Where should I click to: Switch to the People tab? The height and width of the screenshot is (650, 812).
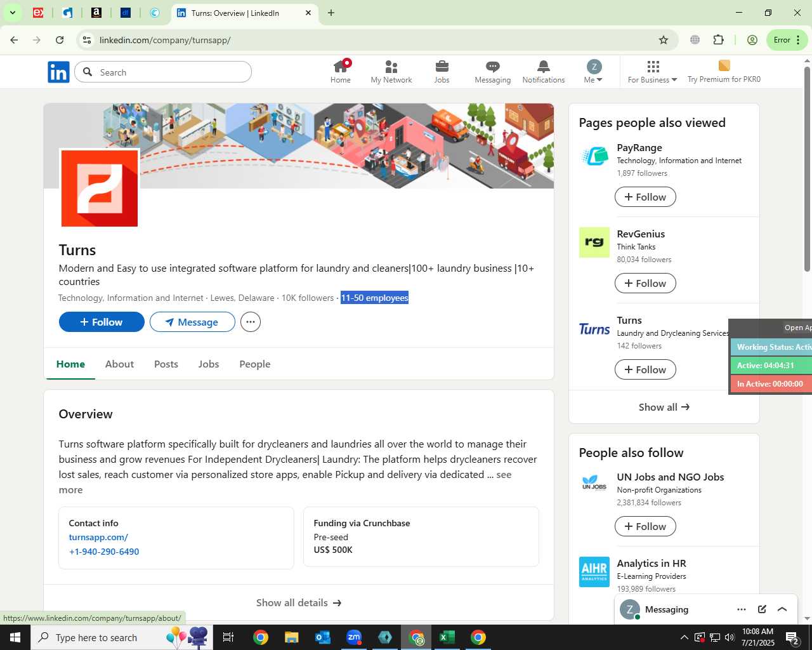[x=255, y=364]
